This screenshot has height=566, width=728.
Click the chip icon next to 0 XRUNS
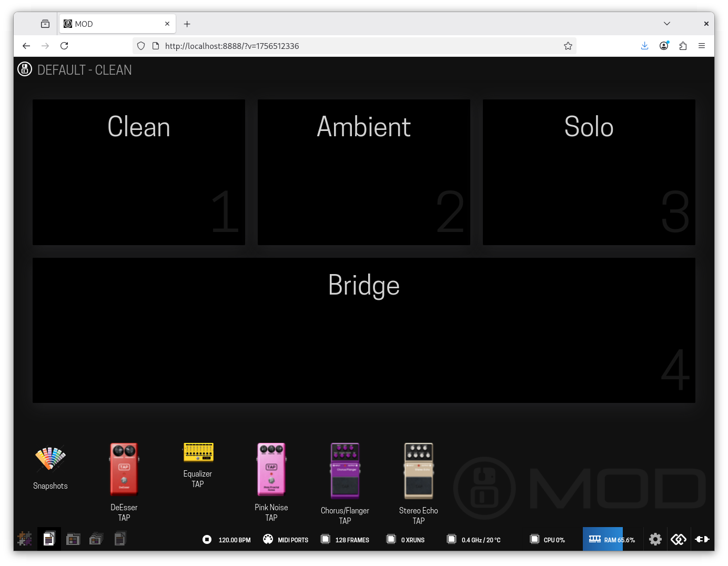point(391,539)
